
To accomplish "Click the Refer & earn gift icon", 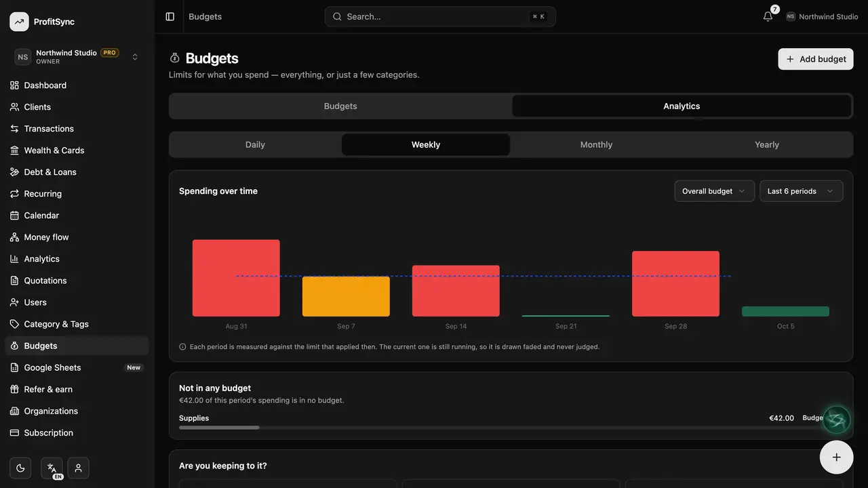I will [x=14, y=389].
